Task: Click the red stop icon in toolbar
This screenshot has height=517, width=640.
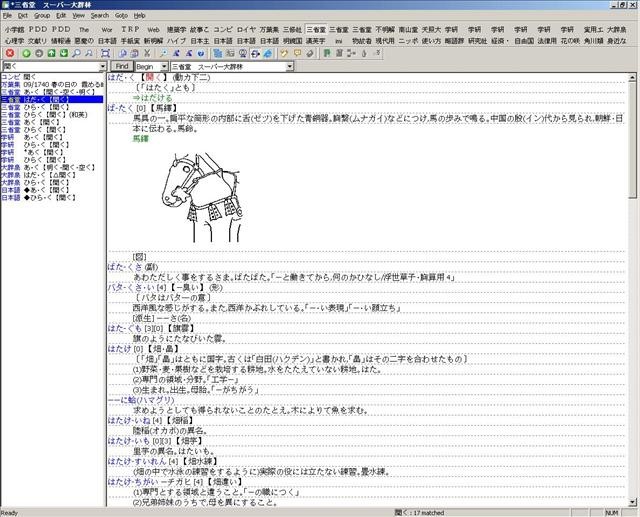Action: [x=10, y=52]
